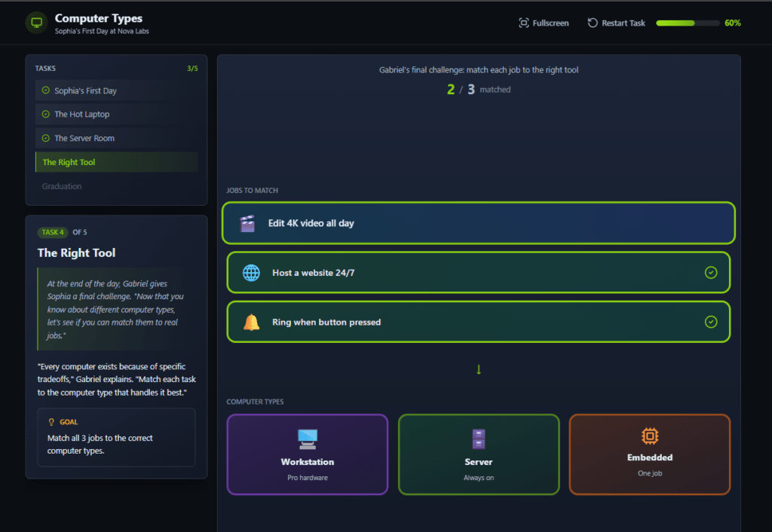Click the Workstation monitor icon

pyautogui.click(x=308, y=439)
